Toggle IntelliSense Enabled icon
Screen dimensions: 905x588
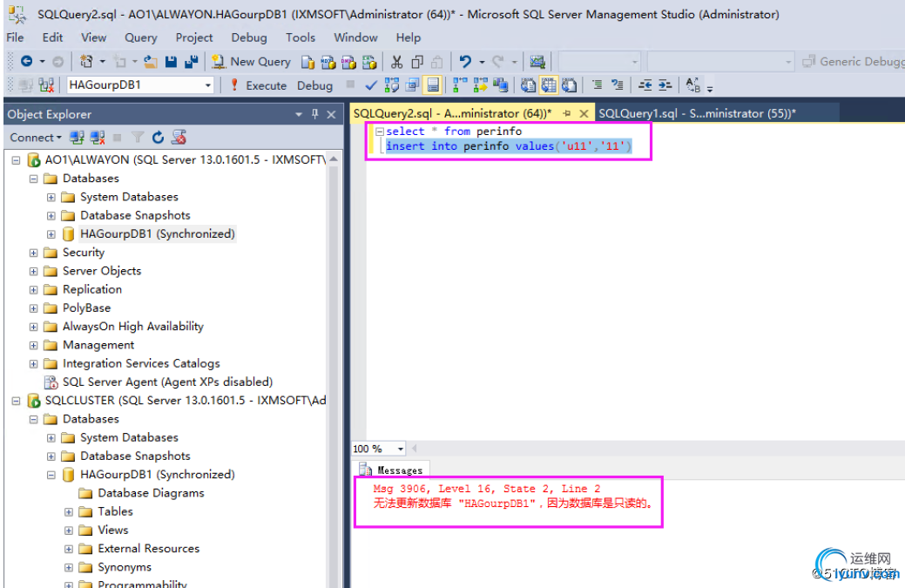433,85
